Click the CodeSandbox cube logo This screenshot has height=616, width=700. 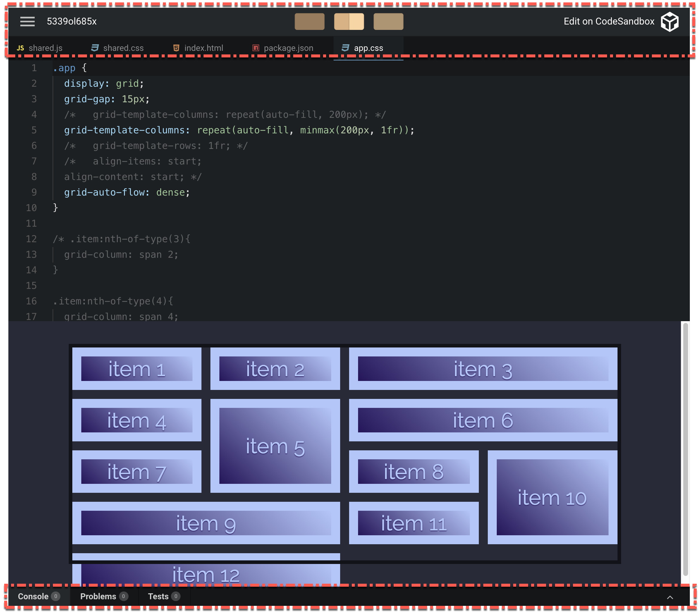[x=670, y=22]
